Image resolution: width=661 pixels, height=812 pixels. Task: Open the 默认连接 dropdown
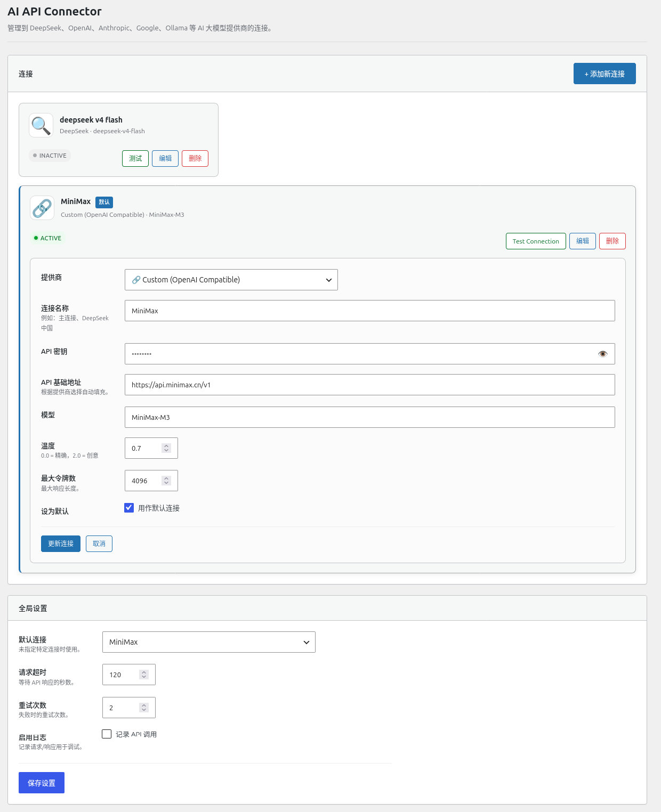(x=209, y=642)
